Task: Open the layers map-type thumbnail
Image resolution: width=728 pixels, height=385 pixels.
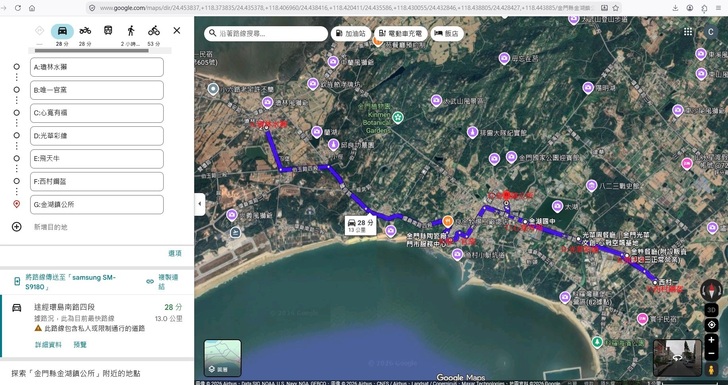Action: 222,358
